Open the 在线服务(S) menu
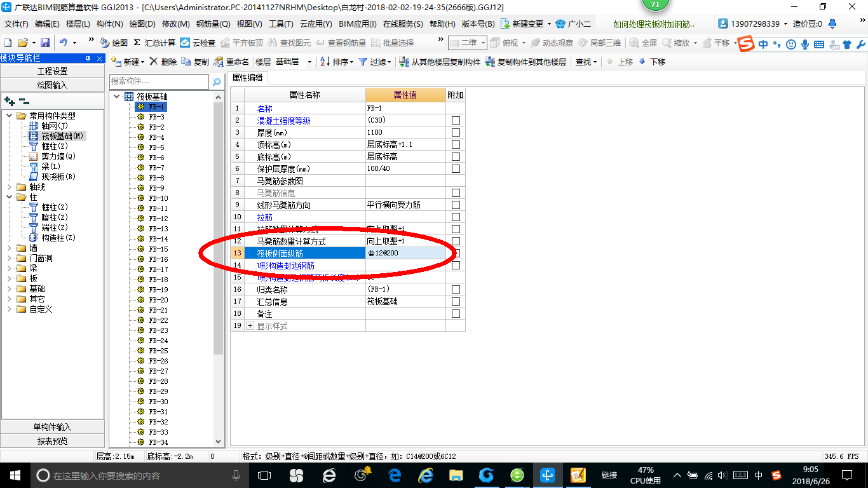This screenshot has width=868, height=488. click(403, 24)
